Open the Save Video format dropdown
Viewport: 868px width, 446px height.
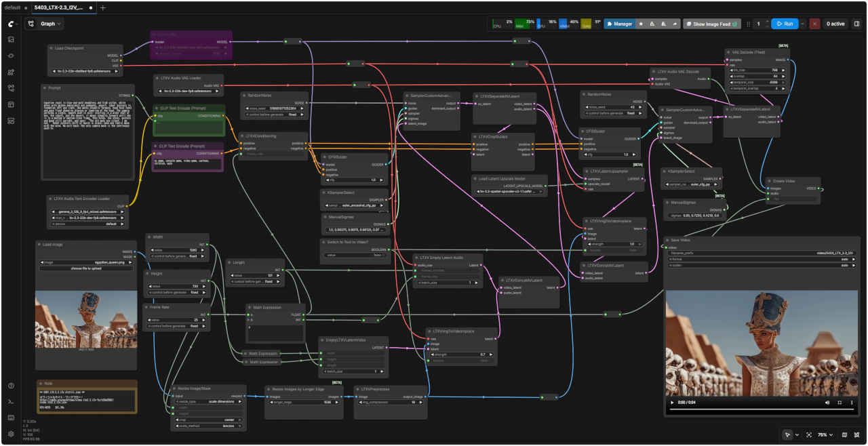click(x=762, y=259)
